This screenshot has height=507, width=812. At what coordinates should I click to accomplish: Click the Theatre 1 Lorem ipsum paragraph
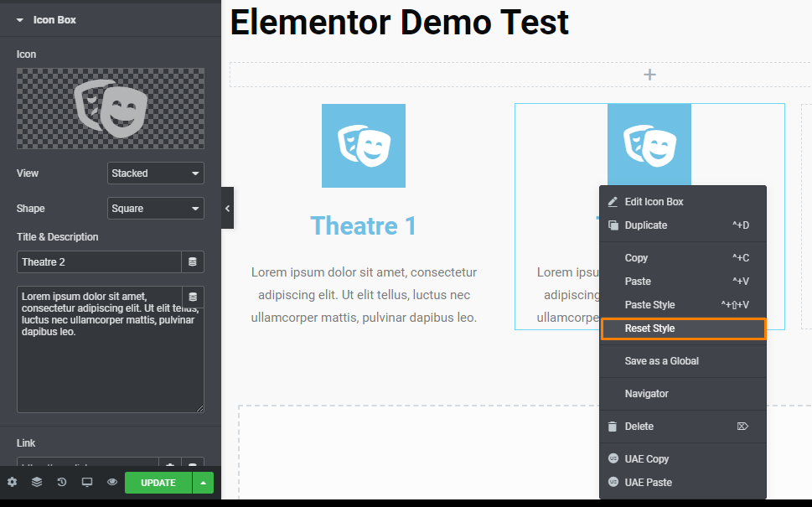364,295
